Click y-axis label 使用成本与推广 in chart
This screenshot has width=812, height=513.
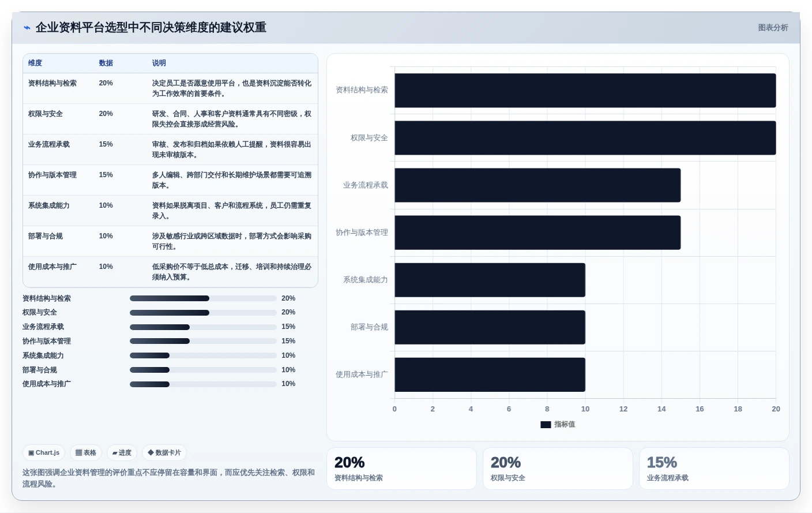[362, 375]
